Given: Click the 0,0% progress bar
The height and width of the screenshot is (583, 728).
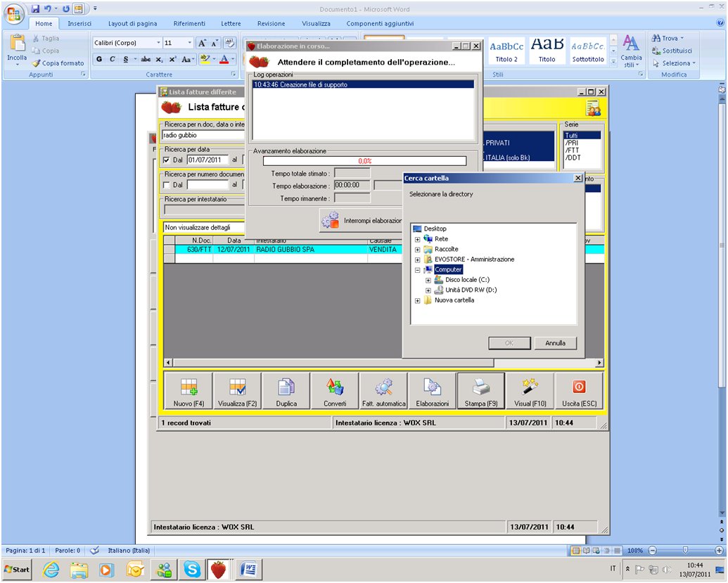Looking at the screenshot, I should [364, 160].
